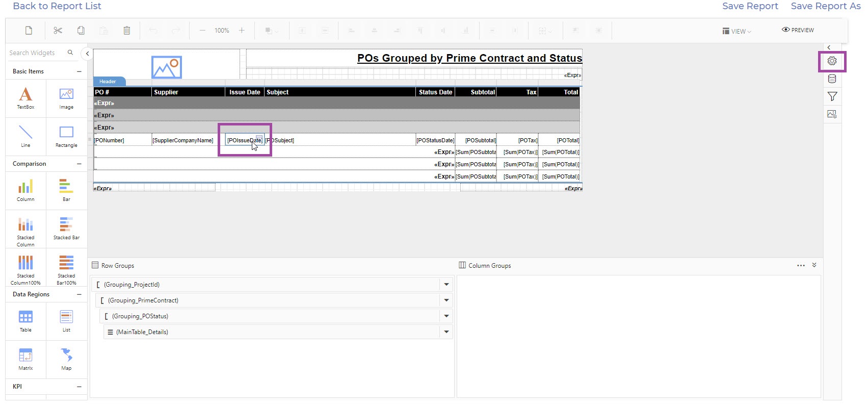
Task: Copy the selected item via toolbar
Action: [x=81, y=31]
